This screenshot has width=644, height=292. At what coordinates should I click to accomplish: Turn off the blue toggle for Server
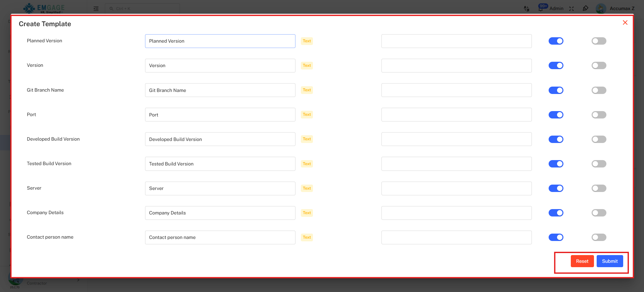[556, 188]
